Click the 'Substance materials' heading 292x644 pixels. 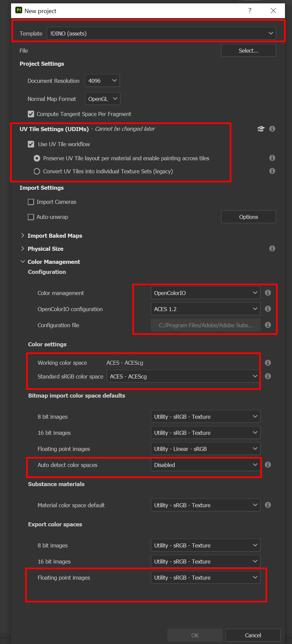pos(56,484)
